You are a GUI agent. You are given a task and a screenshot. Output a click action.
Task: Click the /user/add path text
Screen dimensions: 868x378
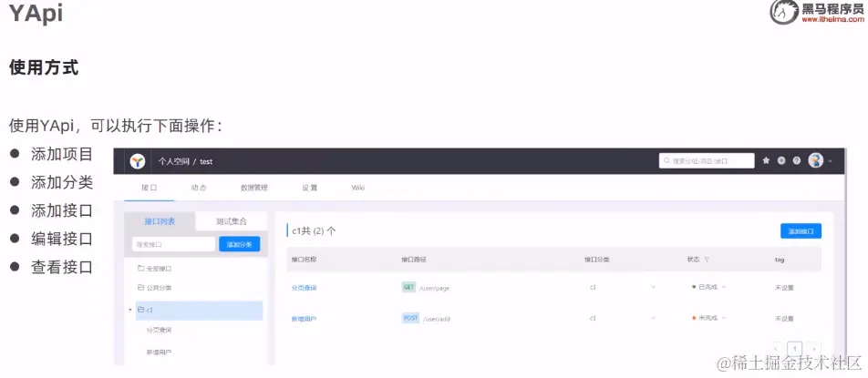[436, 320]
